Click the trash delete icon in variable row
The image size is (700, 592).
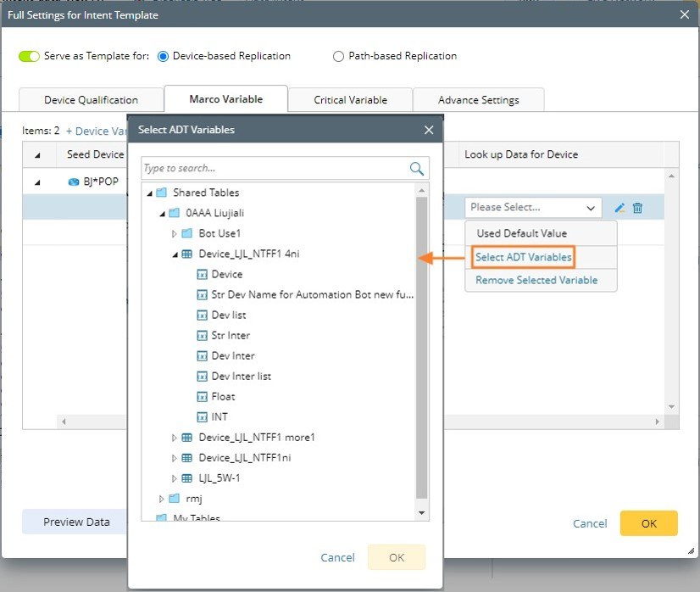coord(638,208)
